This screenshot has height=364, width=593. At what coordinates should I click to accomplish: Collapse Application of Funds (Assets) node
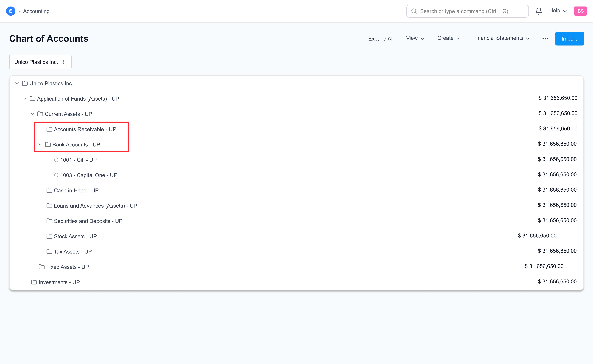tap(25, 99)
